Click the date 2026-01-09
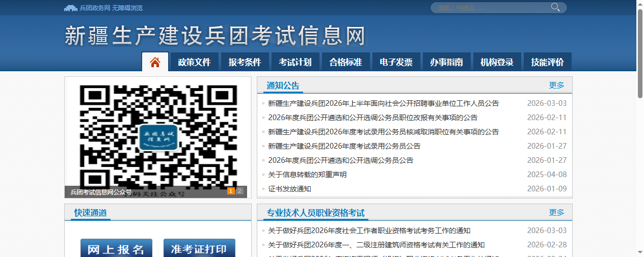Image resolution: width=644 pixels, height=257 pixels. (547, 189)
